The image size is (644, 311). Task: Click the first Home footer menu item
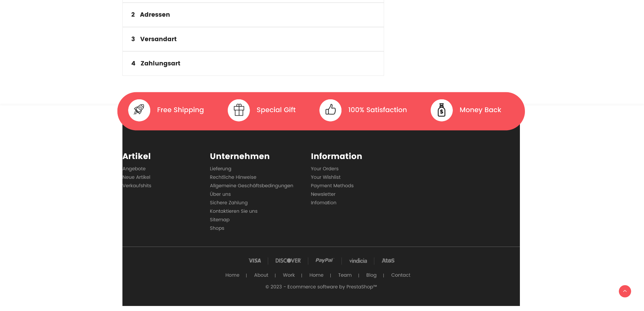(232, 275)
